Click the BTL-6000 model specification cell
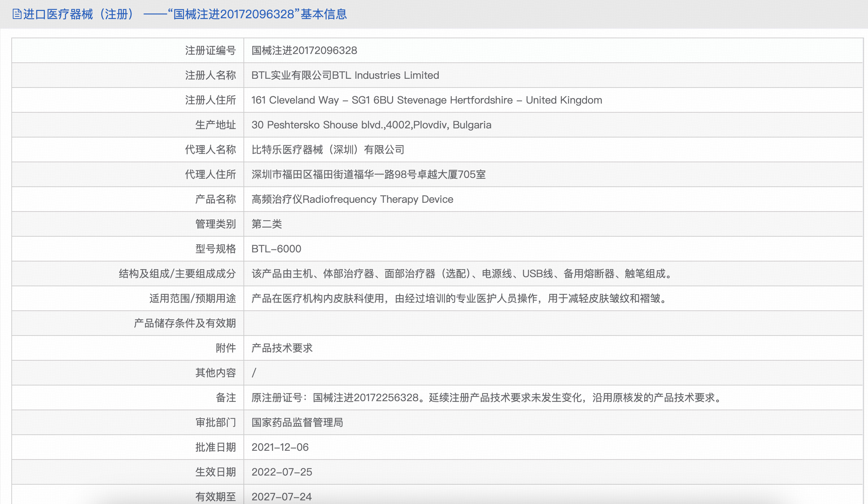Screen dimensions: 868x504 coord(276,249)
